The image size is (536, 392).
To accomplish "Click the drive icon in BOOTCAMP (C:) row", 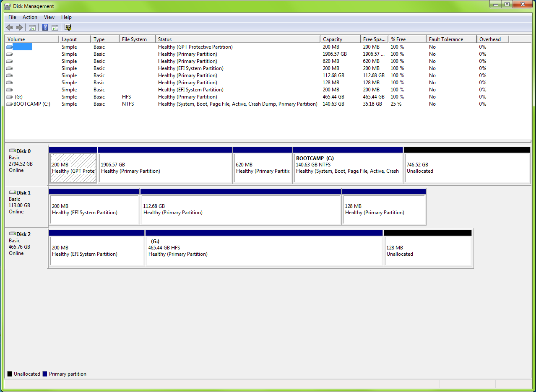I will [9, 104].
